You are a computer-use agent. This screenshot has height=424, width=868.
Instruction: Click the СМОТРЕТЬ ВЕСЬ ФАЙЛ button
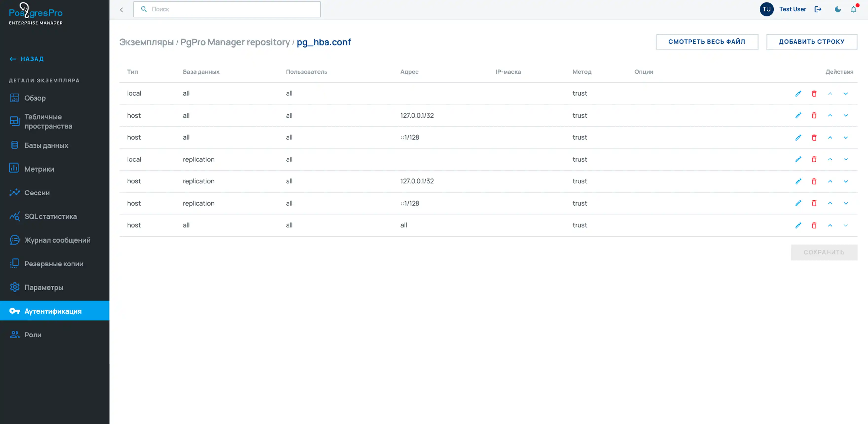point(706,42)
